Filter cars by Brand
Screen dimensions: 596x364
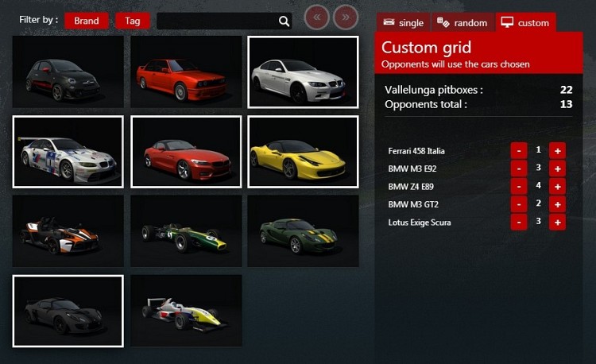pyautogui.click(x=87, y=21)
